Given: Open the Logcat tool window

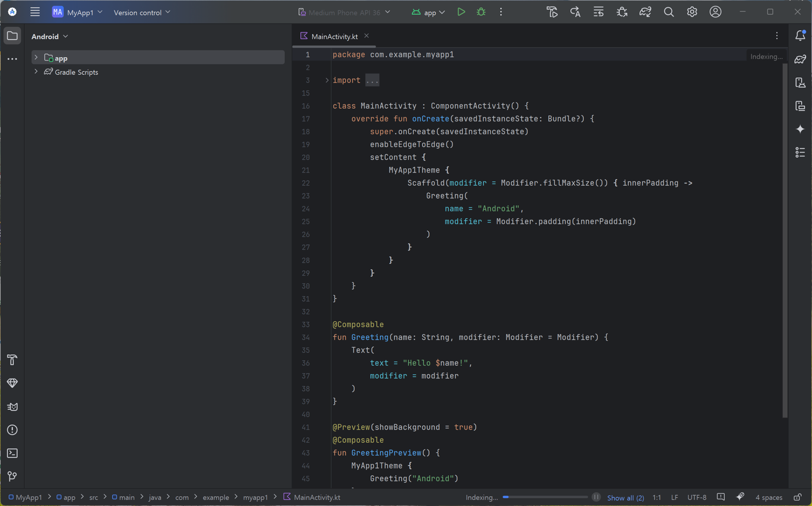Looking at the screenshot, I should click(12, 407).
